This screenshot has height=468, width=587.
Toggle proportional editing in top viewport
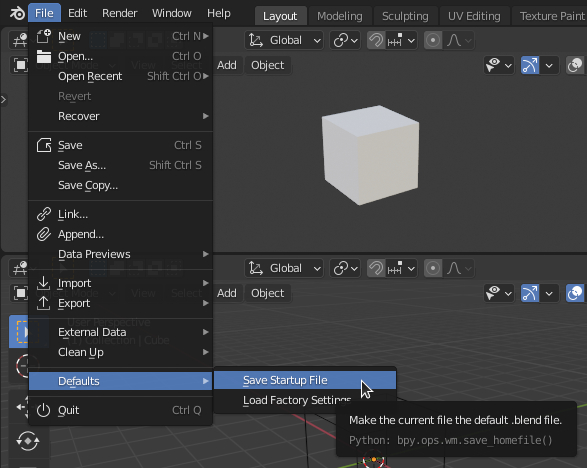click(x=433, y=40)
